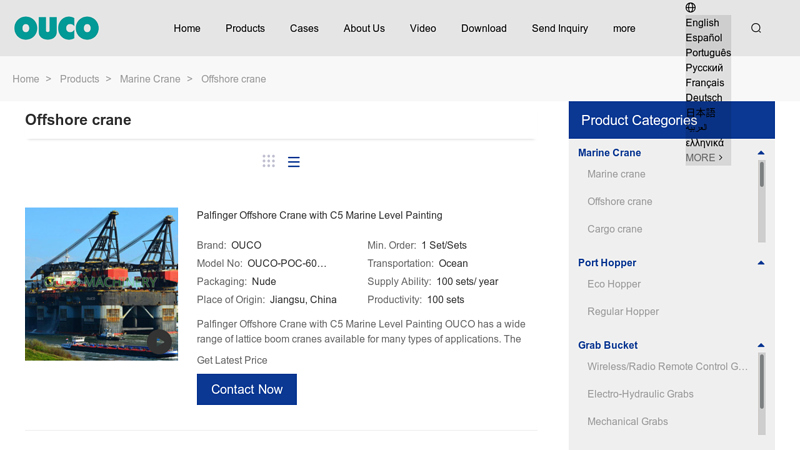The image size is (800, 450).
Task: Collapse the Port Hopper category arrow
Action: pyautogui.click(x=761, y=263)
